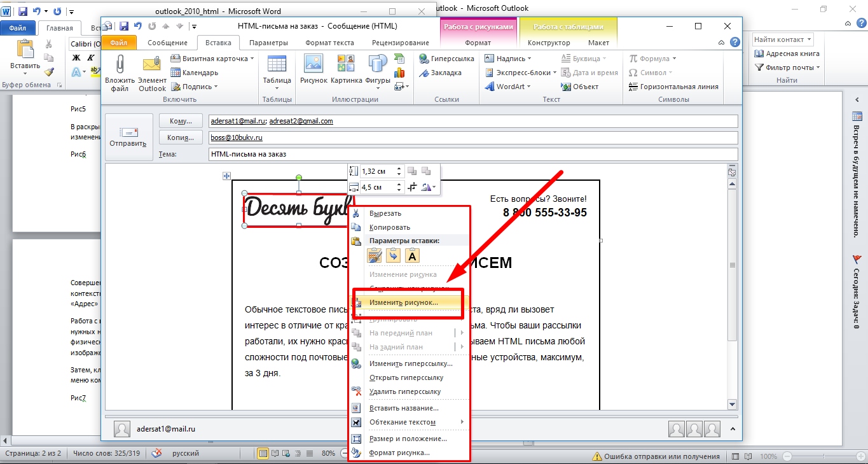868x464 pixels.
Task: Insert a Календарь item
Action: tap(194, 73)
